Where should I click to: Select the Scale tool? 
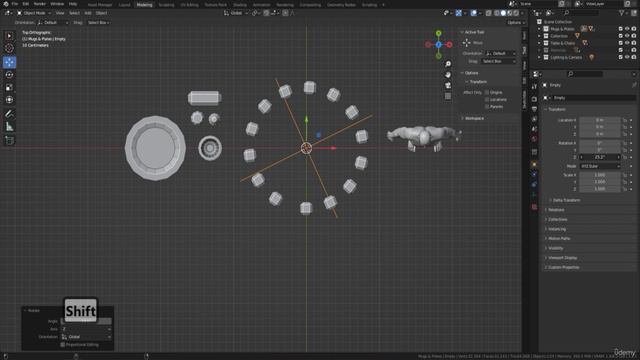tap(9, 87)
